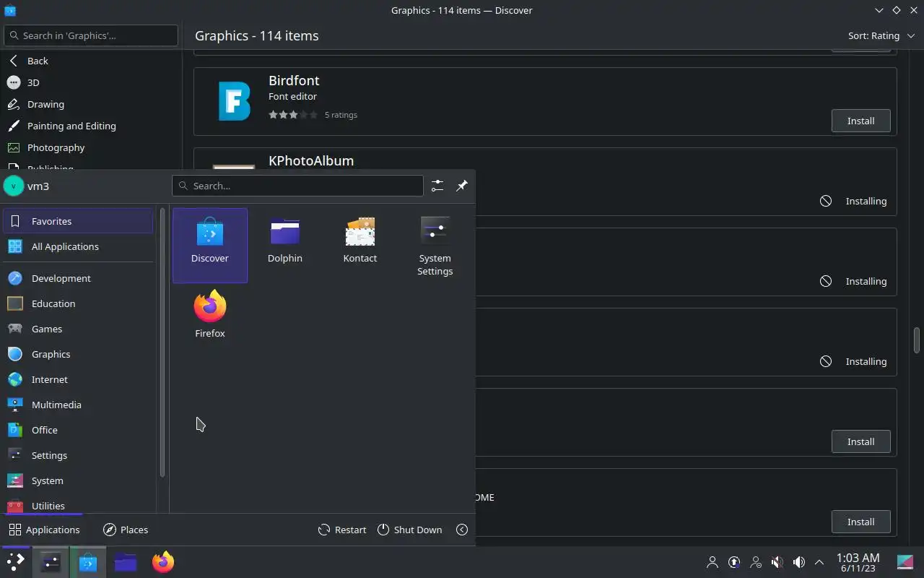Install the Birdfont font editor
The image size is (924, 578).
(860, 121)
